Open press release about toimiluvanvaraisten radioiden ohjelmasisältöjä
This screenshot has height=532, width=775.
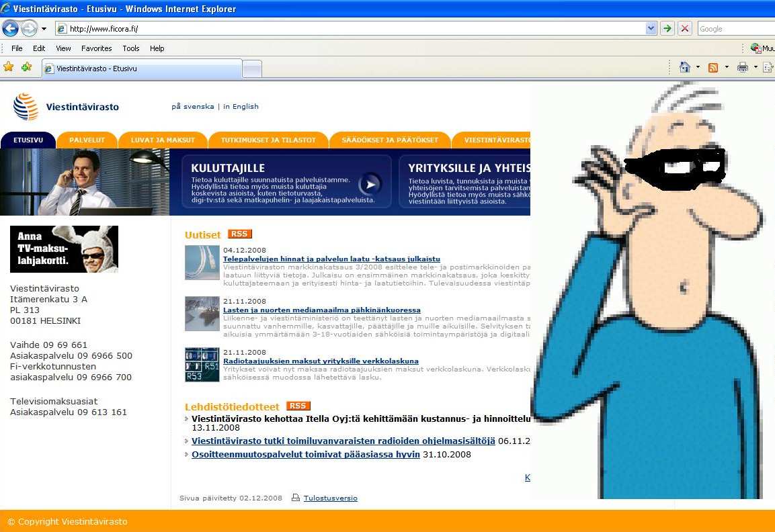pyautogui.click(x=343, y=441)
